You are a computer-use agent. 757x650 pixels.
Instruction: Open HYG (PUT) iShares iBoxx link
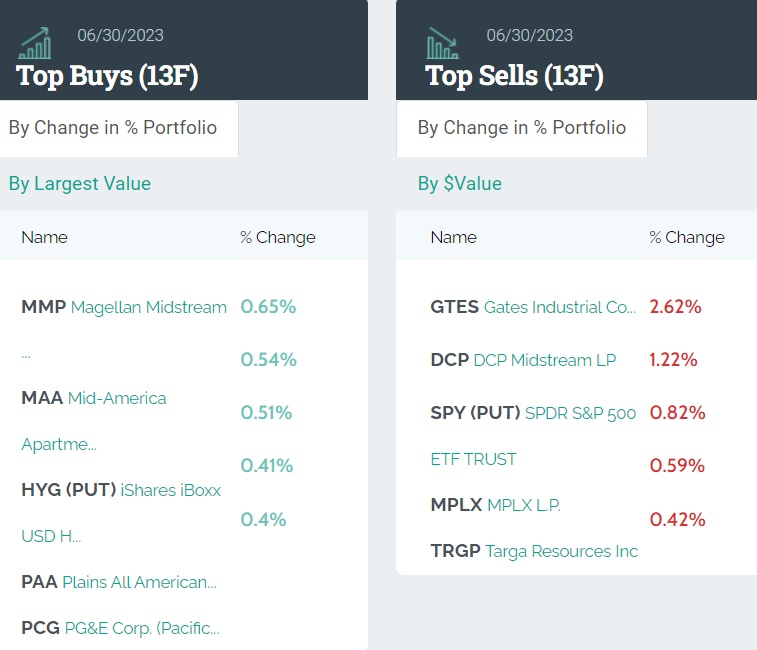tap(121, 490)
